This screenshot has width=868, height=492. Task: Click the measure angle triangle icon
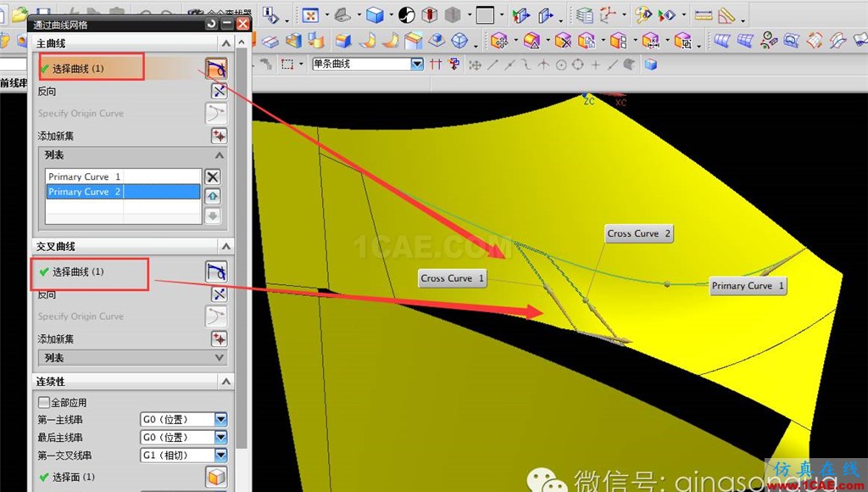726,15
